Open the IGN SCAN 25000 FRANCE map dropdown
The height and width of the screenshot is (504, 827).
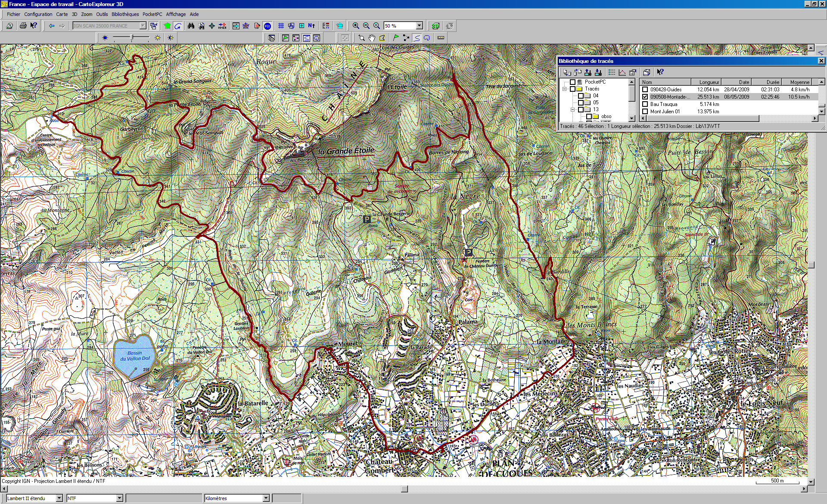point(143,26)
